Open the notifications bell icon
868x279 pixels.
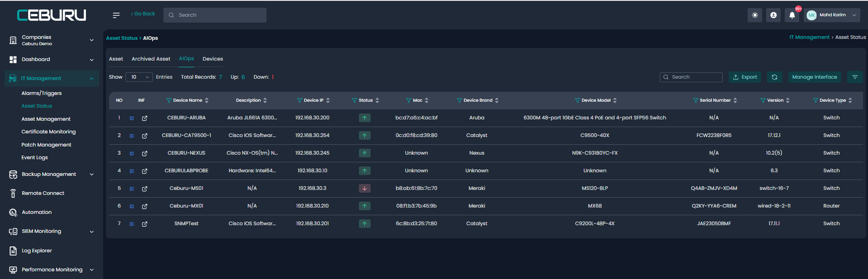point(792,15)
